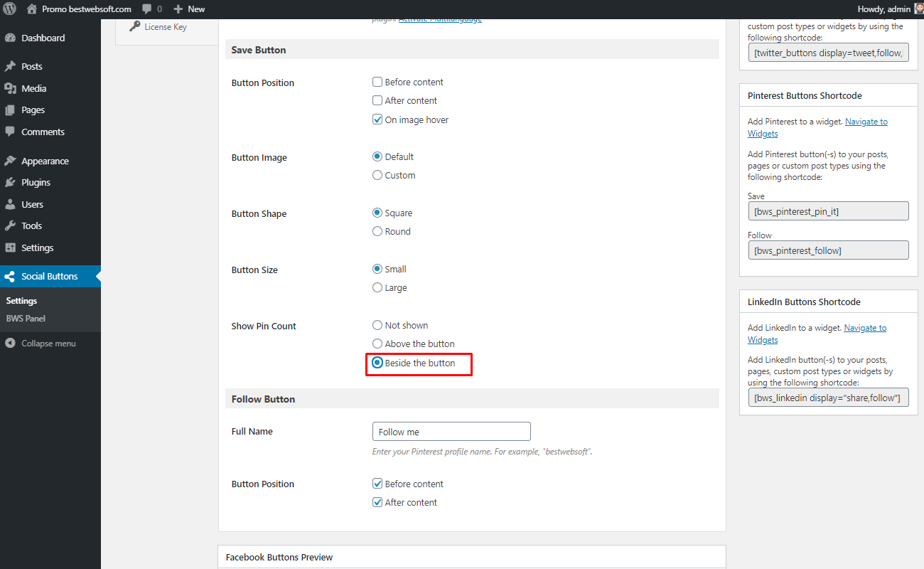This screenshot has height=569, width=924.
Task: Click the License Key key icon
Action: tap(134, 26)
